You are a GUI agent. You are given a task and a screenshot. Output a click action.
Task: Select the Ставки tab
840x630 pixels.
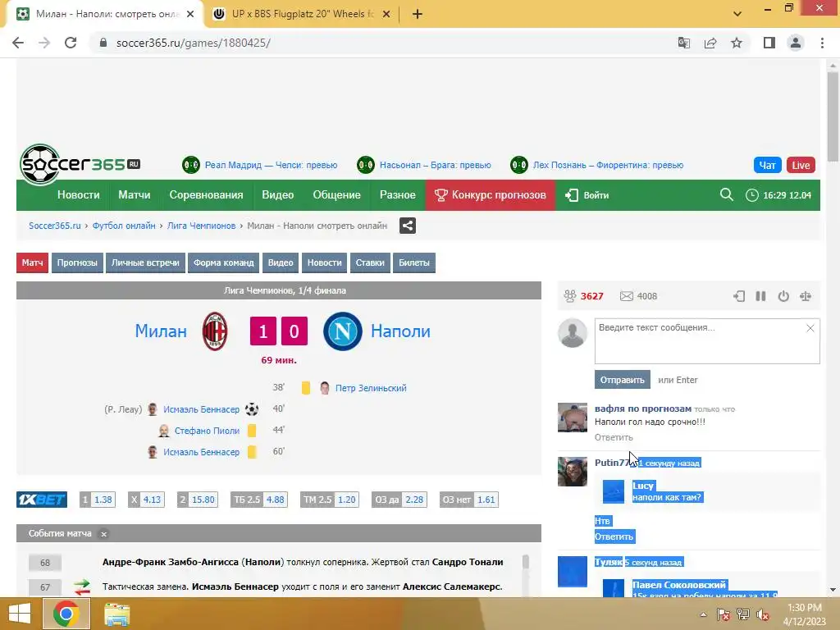click(370, 262)
